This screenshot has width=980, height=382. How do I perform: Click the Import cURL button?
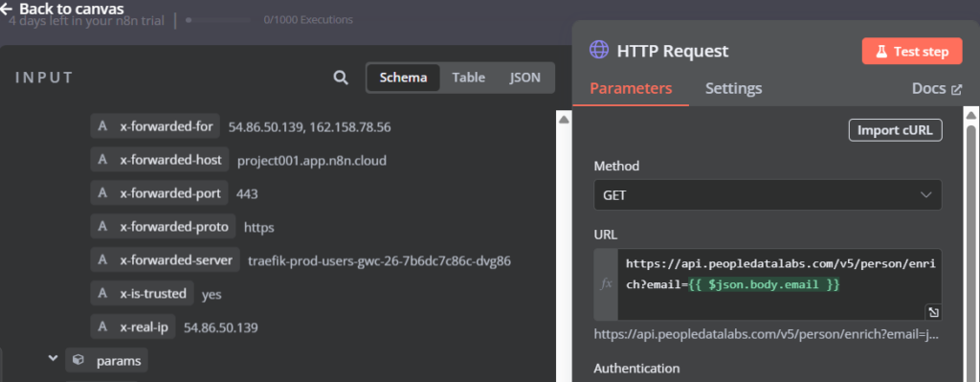click(x=895, y=130)
